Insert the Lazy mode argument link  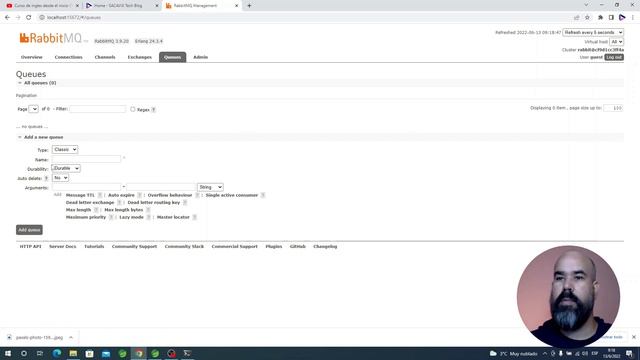[x=131, y=217]
